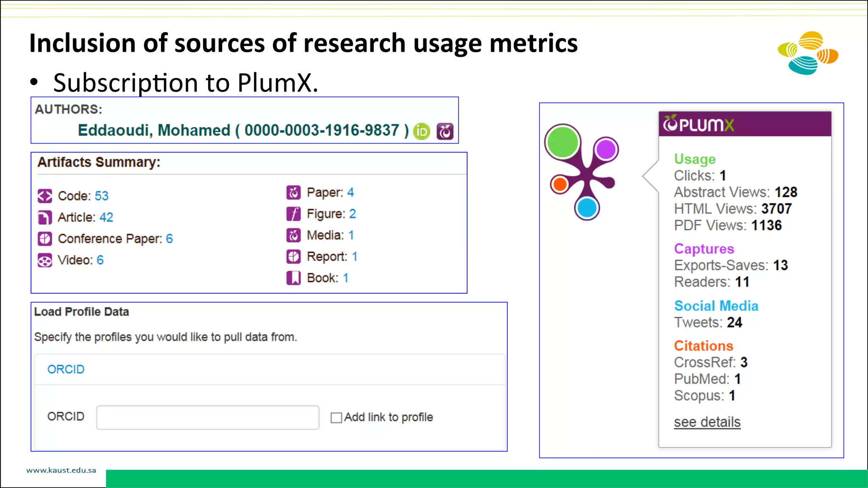868x488 pixels.
Task: Click the blue Social Media circle of Plum Print
Action: coord(587,208)
